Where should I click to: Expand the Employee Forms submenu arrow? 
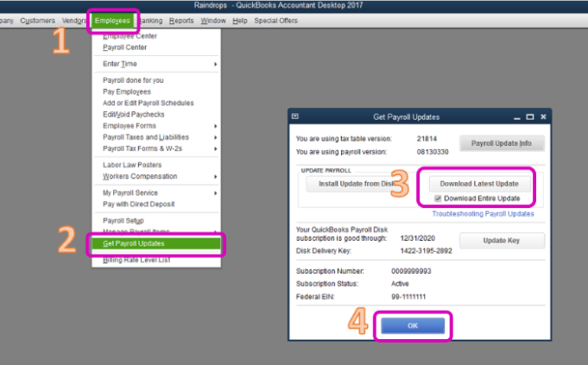pyautogui.click(x=215, y=126)
